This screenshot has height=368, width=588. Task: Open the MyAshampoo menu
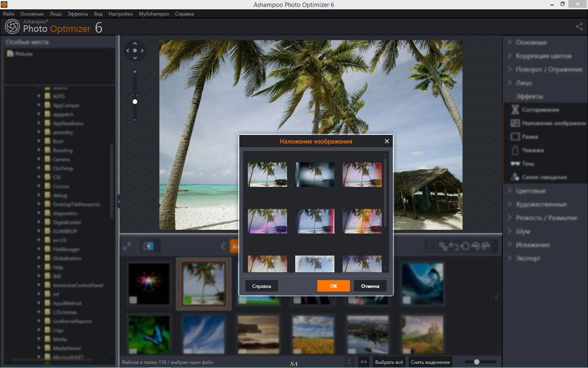click(x=154, y=13)
